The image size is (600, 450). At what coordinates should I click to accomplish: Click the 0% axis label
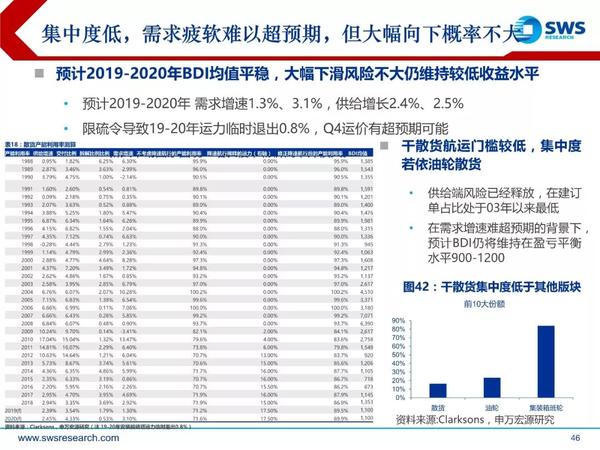[x=400, y=398]
